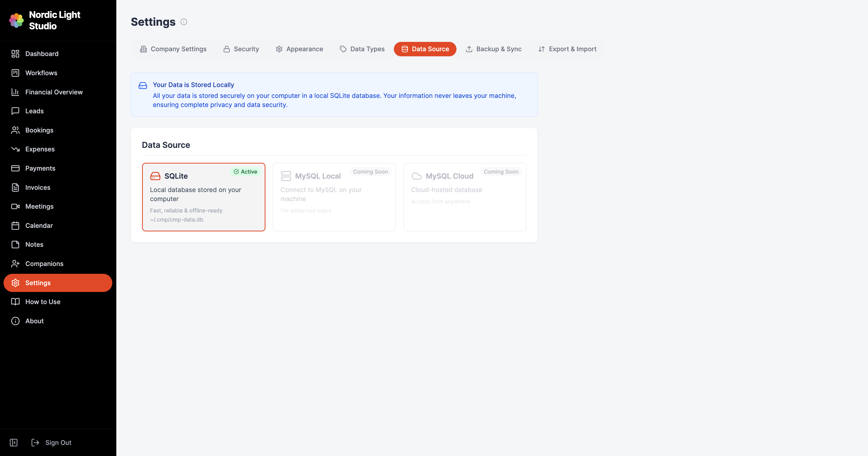868x456 pixels.
Task: Click the Expenses trending-down icon
Action: [x=15, y=149]
